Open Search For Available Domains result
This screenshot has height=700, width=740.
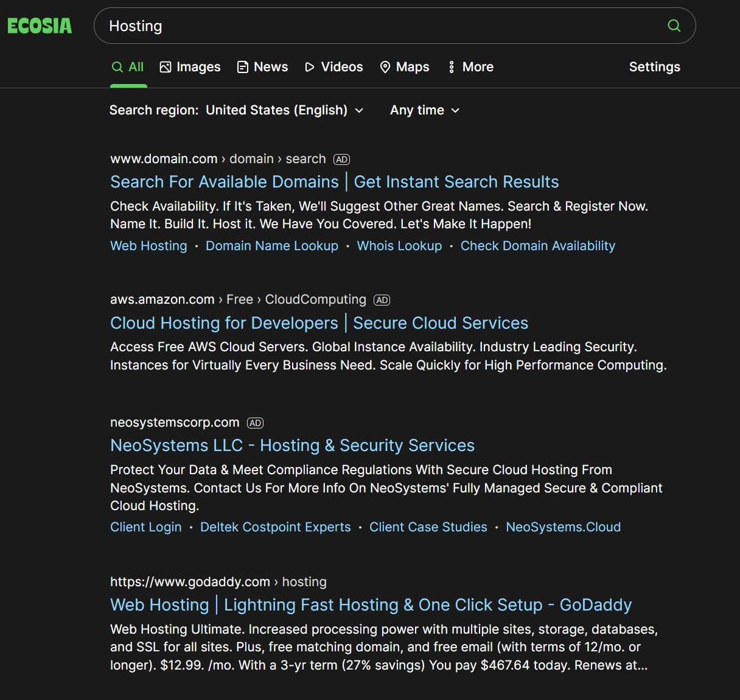coord(334,182)
